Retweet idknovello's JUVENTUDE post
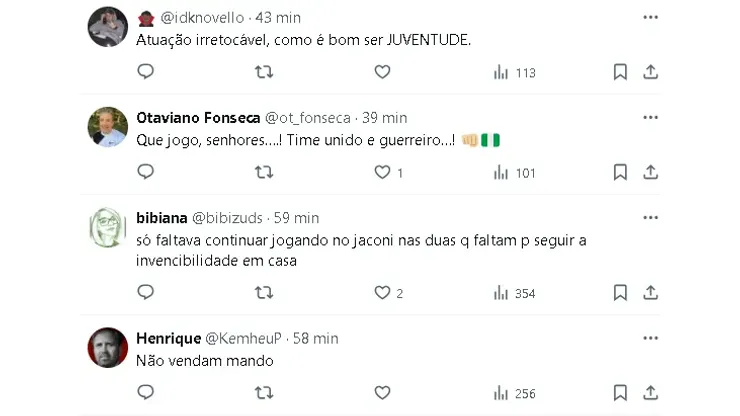Image resolution: width=740 pixels, height=416 pixels. 264,72
